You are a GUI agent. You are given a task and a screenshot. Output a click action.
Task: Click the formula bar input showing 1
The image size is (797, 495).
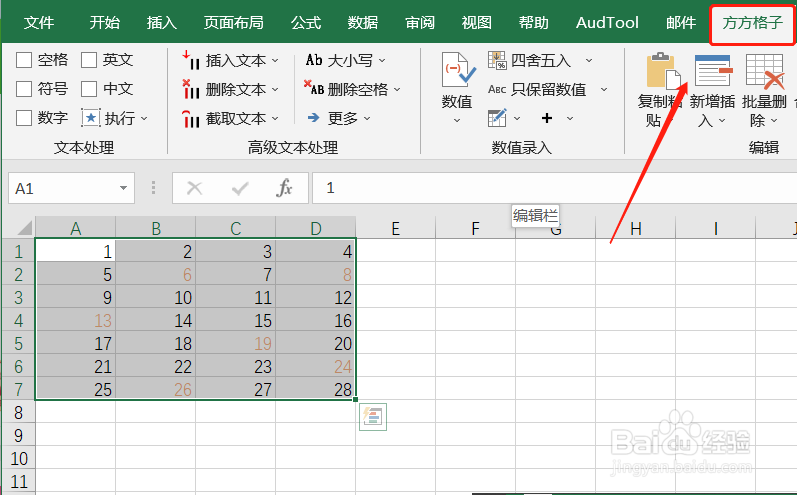click(x=554, y=188)
